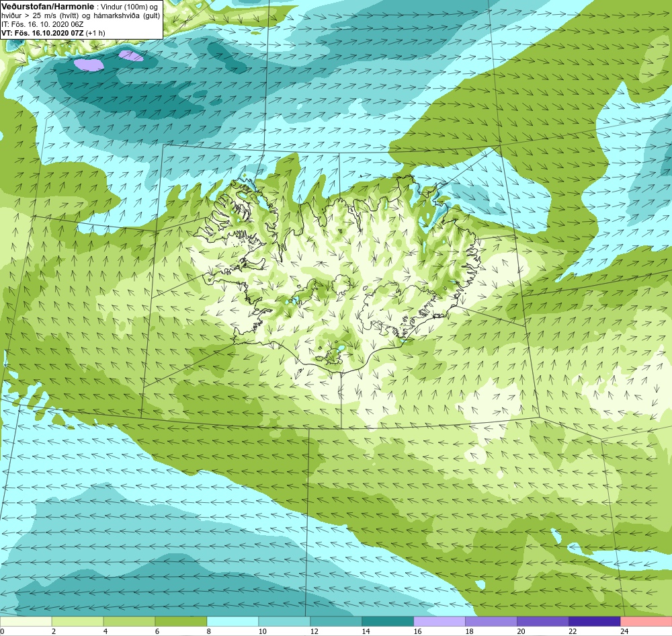
Task: Click the smaller lavender wind patch near Greenland coast
Action: [x=131, y=56]
